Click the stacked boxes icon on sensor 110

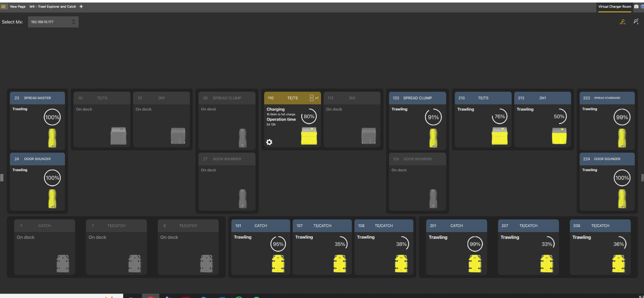pyautogui.click(x=312, y=98)
